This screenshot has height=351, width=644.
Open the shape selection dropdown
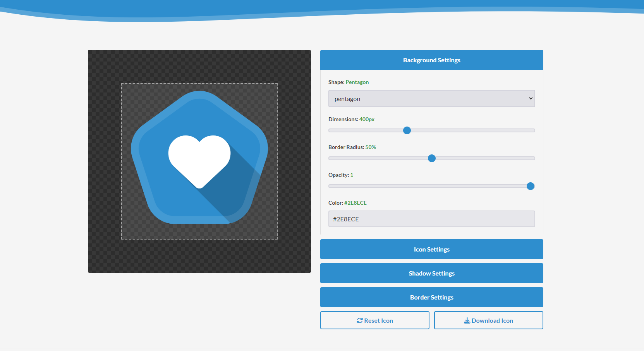tap(431, 99)
